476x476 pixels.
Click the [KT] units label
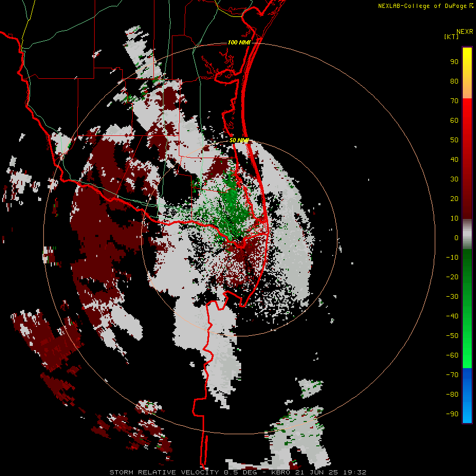tap(452, 36)
